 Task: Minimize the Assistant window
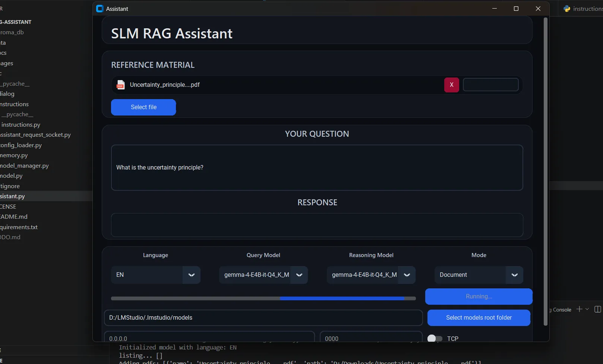pos(495,9)
